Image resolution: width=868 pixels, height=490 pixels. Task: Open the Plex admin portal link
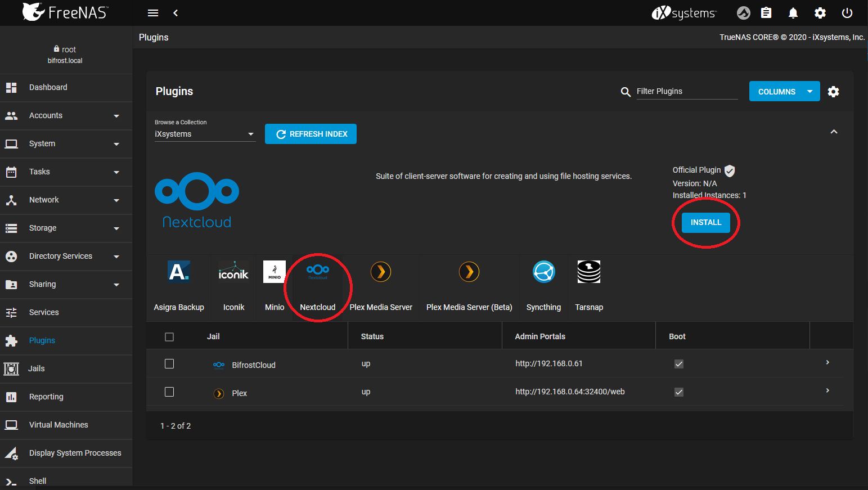pyautogui.click(x=570, y=392)
